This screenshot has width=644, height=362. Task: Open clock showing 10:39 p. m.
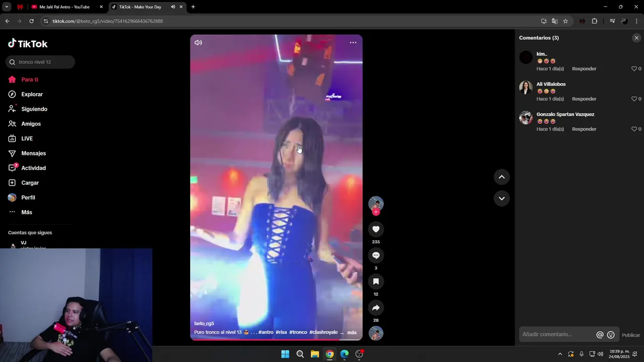point(619,354)
